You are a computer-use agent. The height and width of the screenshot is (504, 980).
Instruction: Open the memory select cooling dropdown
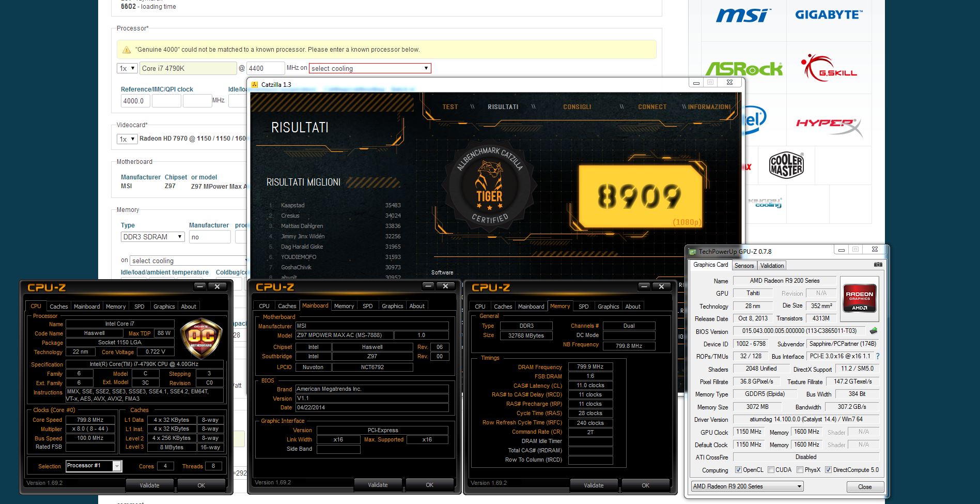(188, 261)
